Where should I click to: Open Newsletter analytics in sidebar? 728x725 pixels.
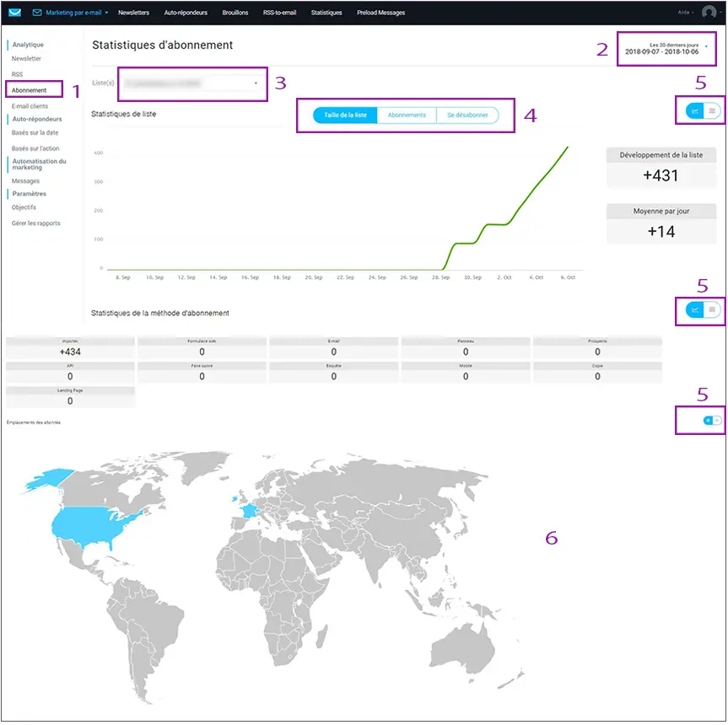(26, 58)
